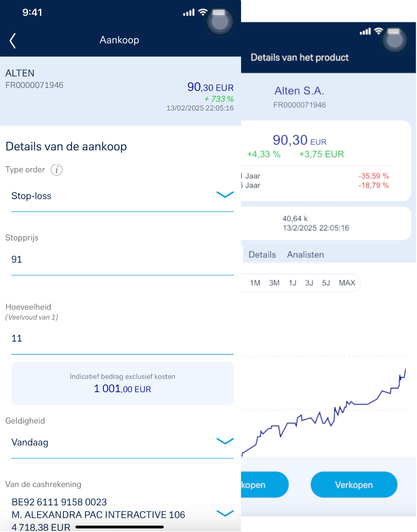Select the 1M chart period
The image size is (417, 532).
(255, 283)
